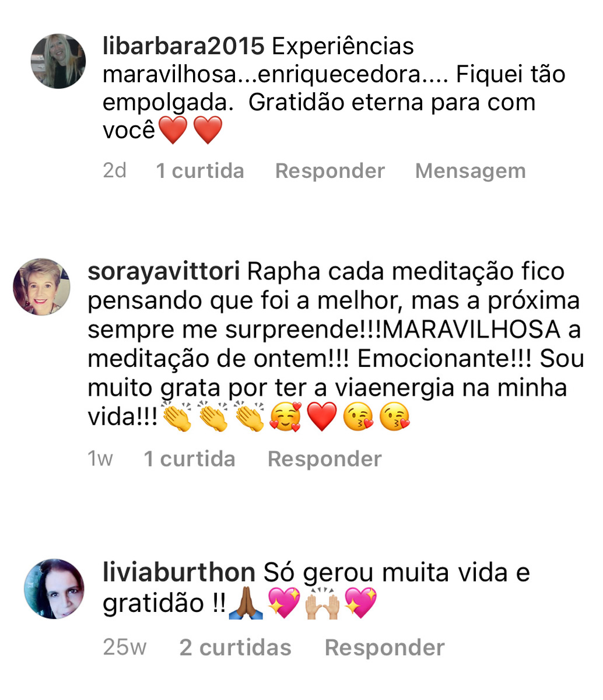Click the 1w timestamp on second comment

[100, 459]
